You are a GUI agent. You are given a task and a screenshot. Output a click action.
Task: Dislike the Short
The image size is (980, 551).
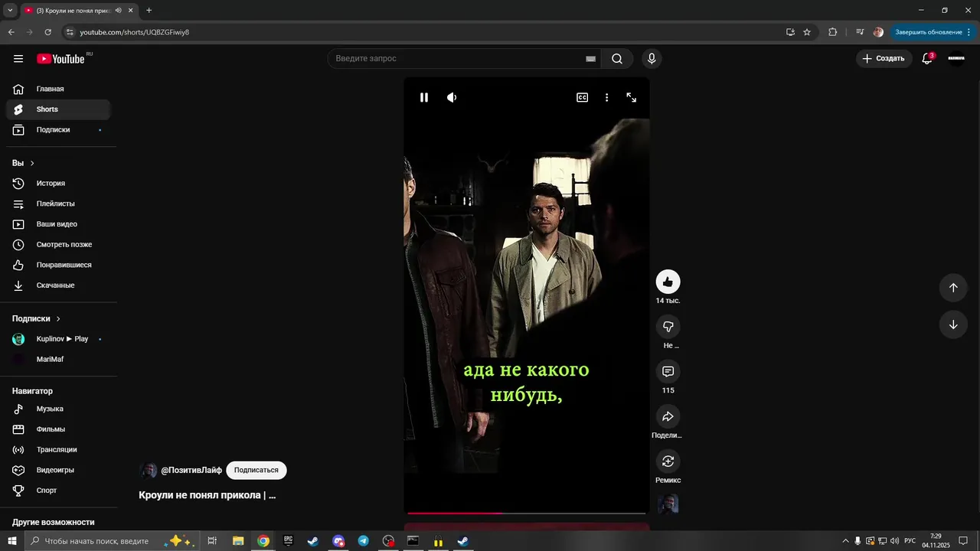point(668,327)
